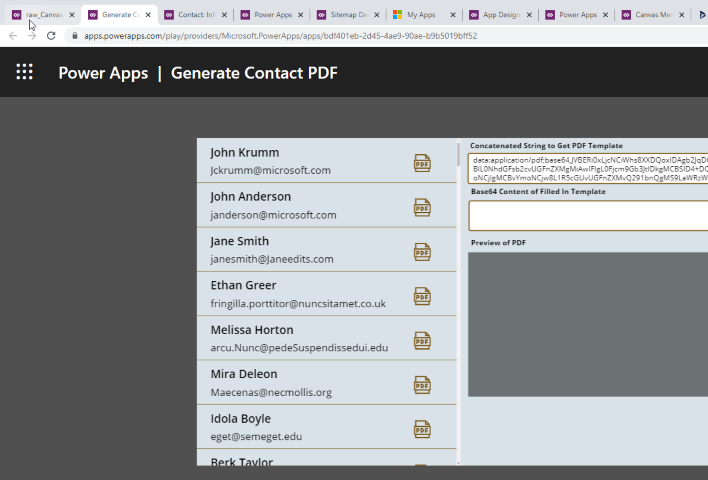Generate PDF for John Krumm
Image resolution: width=708 pixels, height=480 pixels.
tap(422, 163)
